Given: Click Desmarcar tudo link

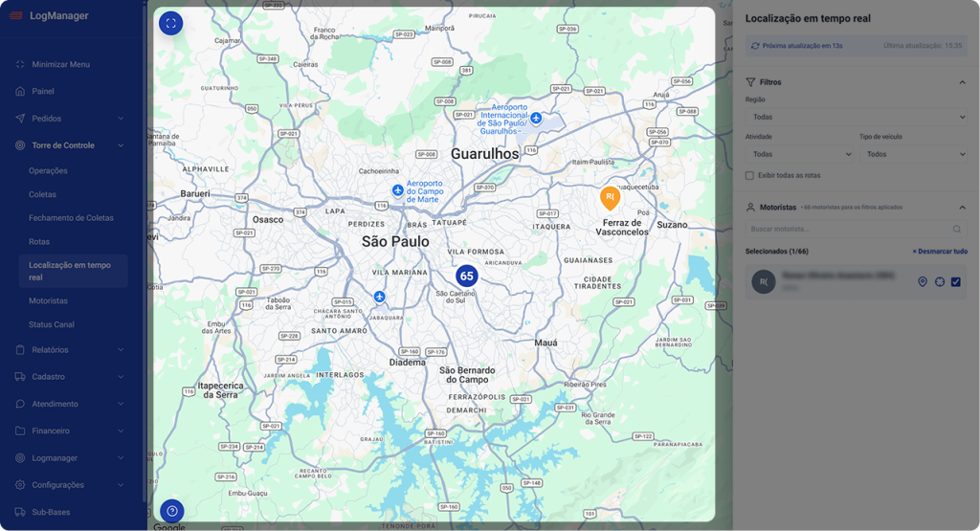Looking at the screenshot, I should (940, 251).
